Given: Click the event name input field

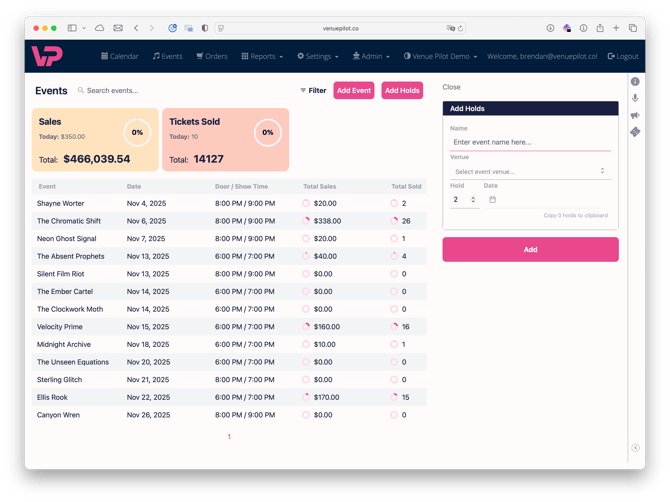Looking at the screenshot, I should (x=530, y=142).
